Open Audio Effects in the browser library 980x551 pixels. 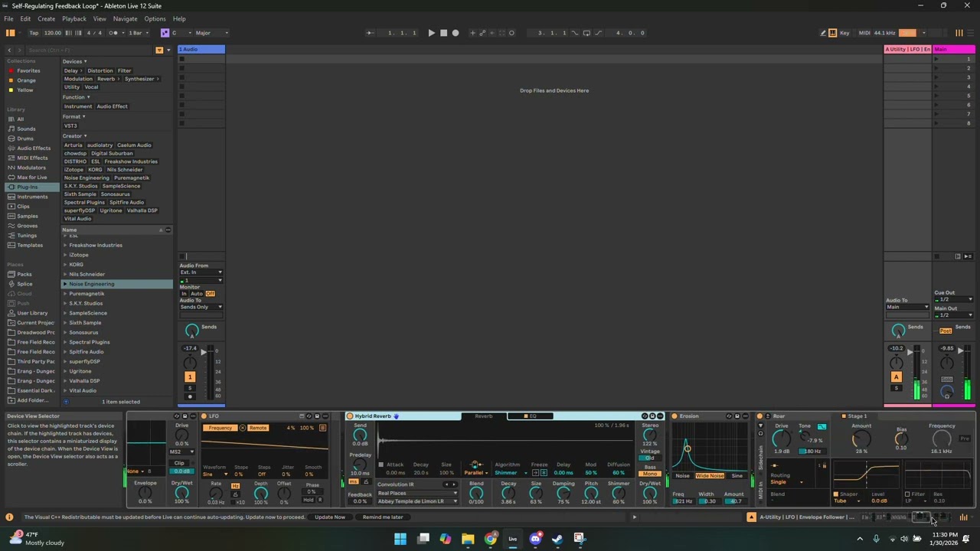coord(34,148)
